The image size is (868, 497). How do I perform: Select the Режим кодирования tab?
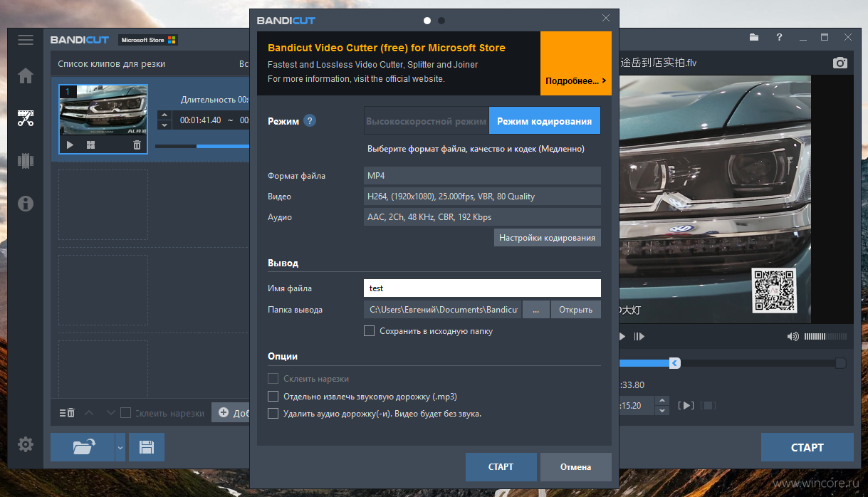point(545,121)
